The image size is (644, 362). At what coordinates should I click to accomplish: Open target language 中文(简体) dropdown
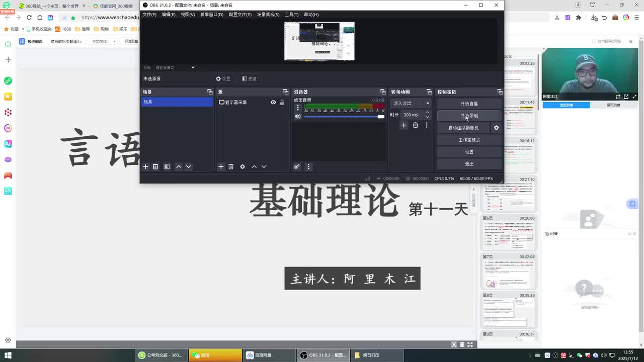[x=102, y=41]
